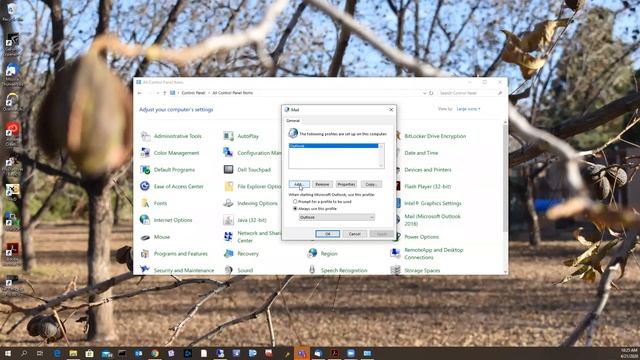The height and width of the screenshot is (360, 640).
Task: Open Power Options link
Action: [x=421, y=237]
